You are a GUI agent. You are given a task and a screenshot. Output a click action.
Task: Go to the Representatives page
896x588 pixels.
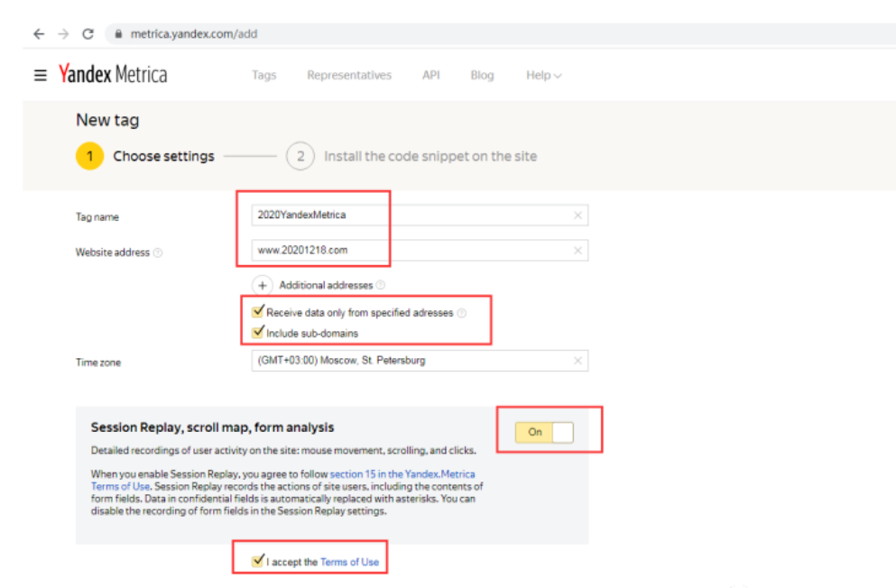click(349, 76)
